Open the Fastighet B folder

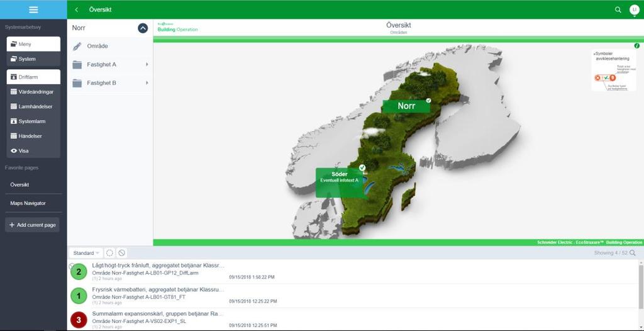(110, 82)
